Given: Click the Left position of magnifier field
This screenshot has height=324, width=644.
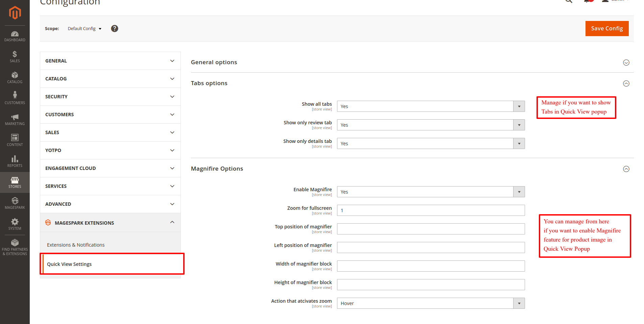Looking at the screenshot, I should click(x=431, y=248).
